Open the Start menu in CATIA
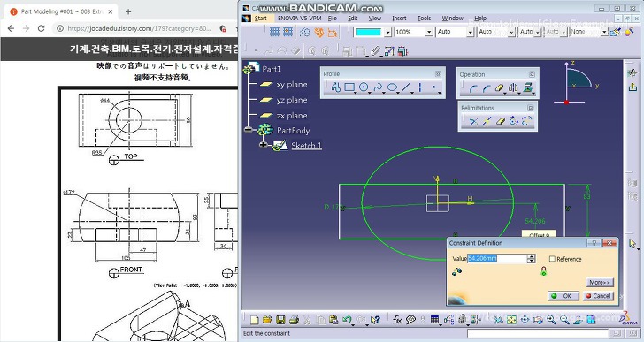Viewport: 644px width, 342px height. click(260, 19)
